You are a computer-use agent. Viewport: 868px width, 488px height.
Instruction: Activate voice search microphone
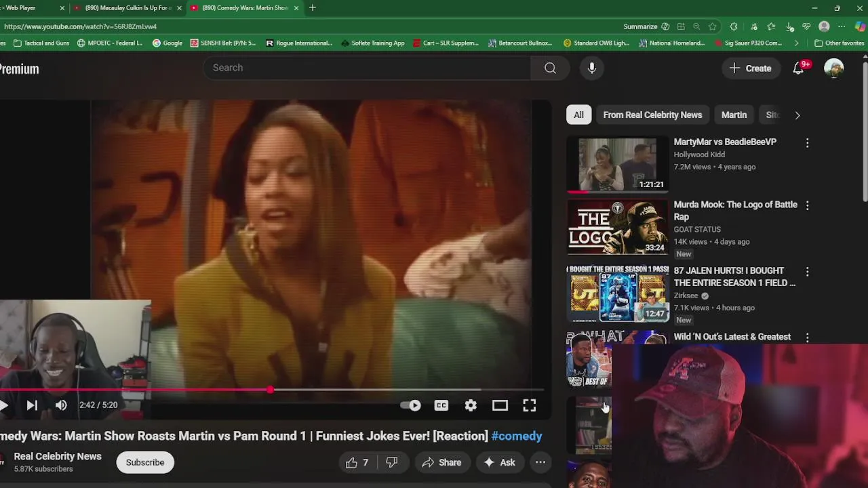pyautogui.click(x=591, y=68)
